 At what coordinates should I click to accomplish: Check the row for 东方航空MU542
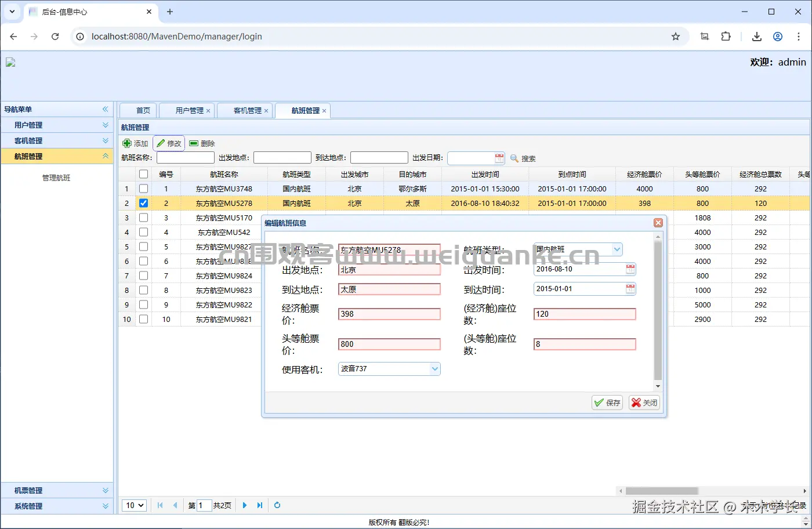point(144,232)
